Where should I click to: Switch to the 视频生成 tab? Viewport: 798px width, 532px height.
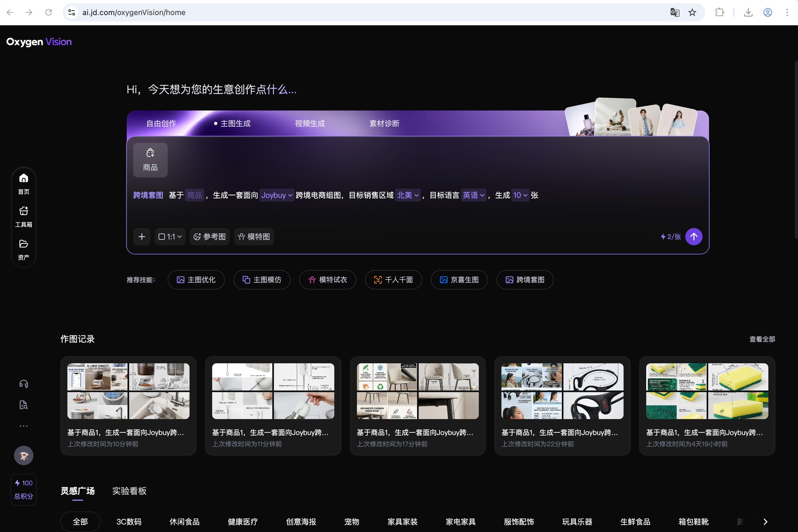(309, 123)
